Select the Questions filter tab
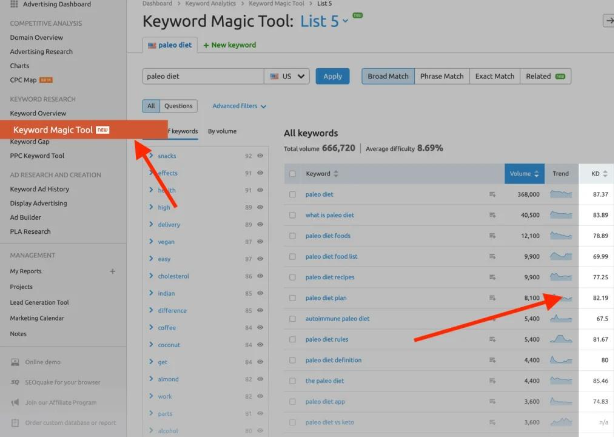 coord(179,106)
